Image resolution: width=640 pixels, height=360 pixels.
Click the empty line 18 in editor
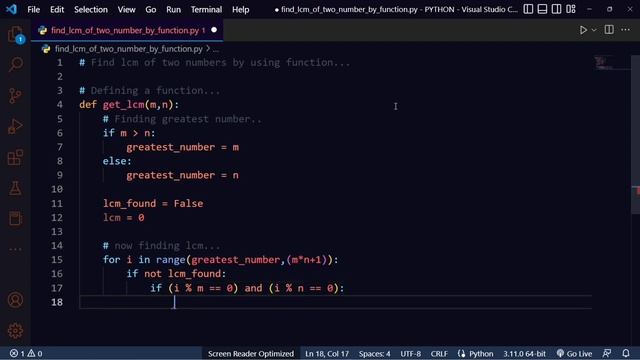[x=335, y=302]
